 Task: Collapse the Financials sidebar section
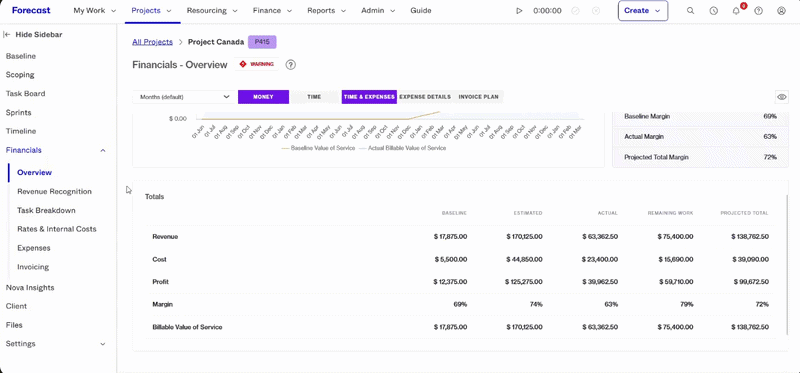pyautogui.click(x=103, y=151)
